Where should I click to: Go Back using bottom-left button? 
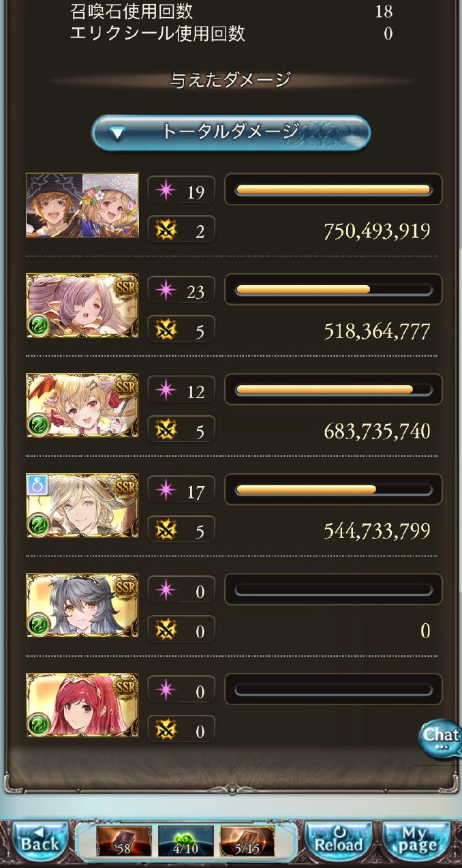tap(40, 843)
